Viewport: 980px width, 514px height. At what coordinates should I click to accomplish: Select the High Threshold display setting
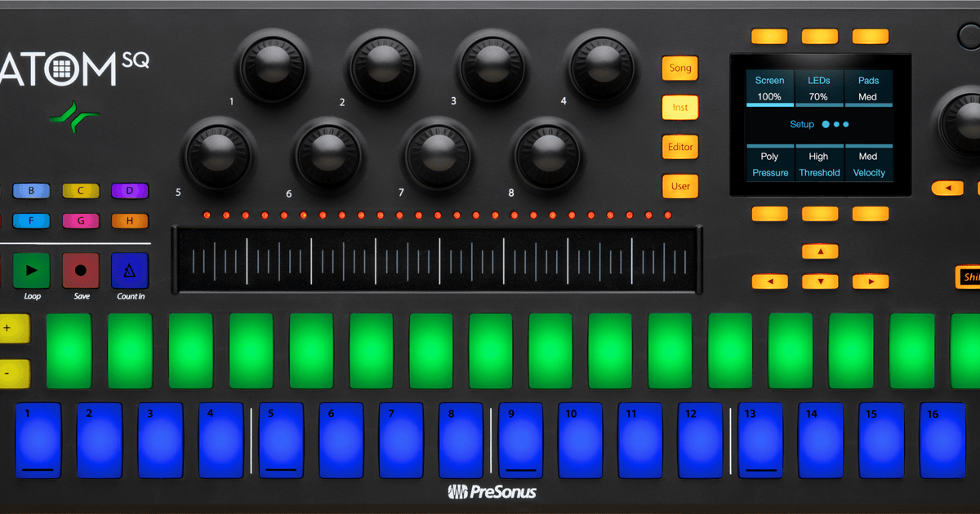pos(818,164)
